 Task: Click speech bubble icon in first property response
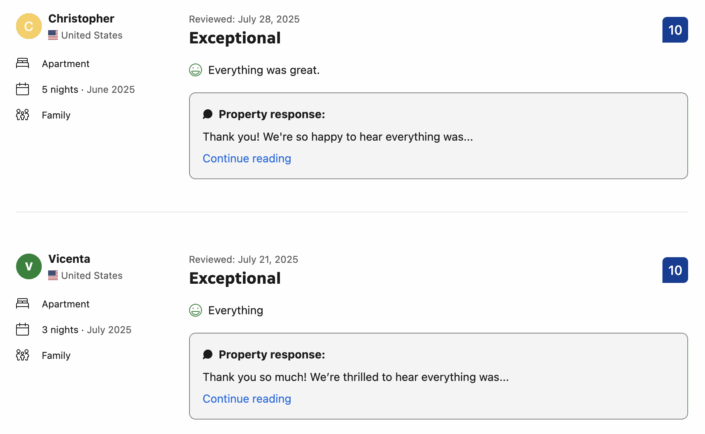(x=208, y=114)
